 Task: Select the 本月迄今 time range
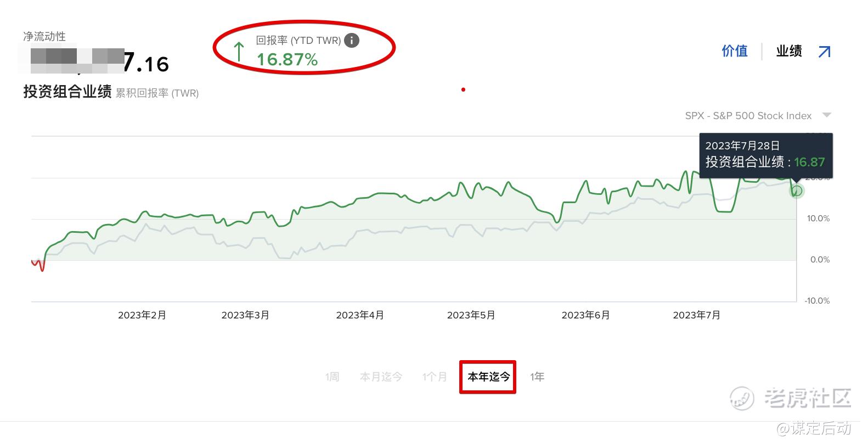click(381, 377)
